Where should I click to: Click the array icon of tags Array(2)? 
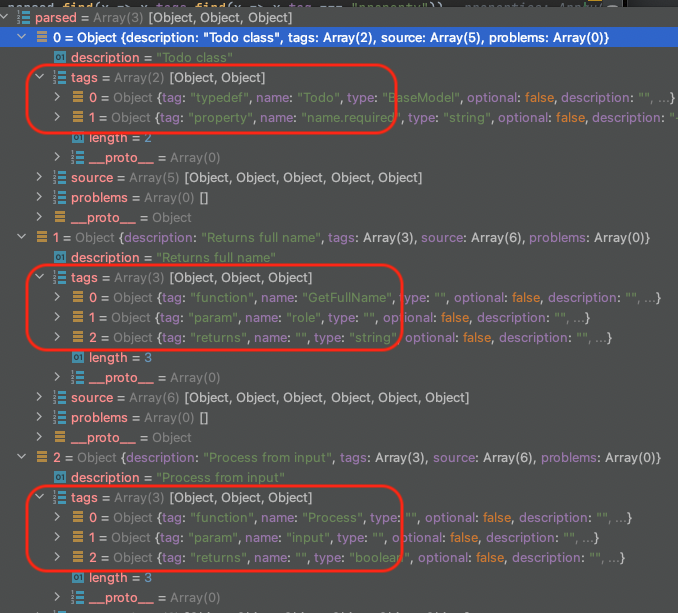point(60,77)
